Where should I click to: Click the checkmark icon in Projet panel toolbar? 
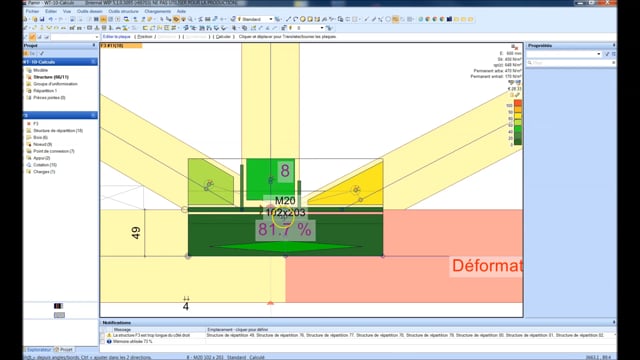[42, 53]
